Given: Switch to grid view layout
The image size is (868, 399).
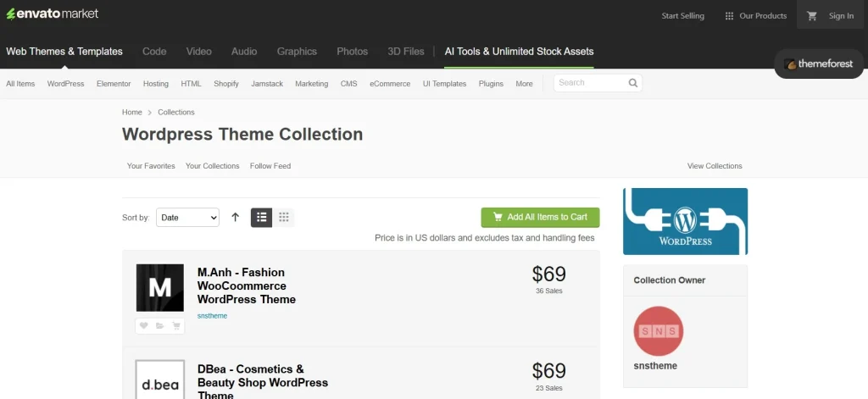Looking at the screenshot, I should pyautogui.click(x=284, y=218).
